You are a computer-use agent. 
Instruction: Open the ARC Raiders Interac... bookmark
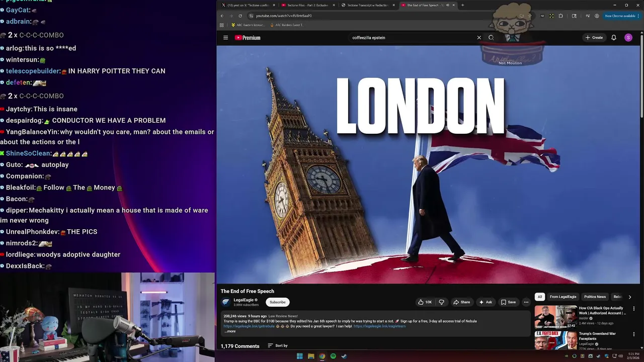tap(247, 25)
